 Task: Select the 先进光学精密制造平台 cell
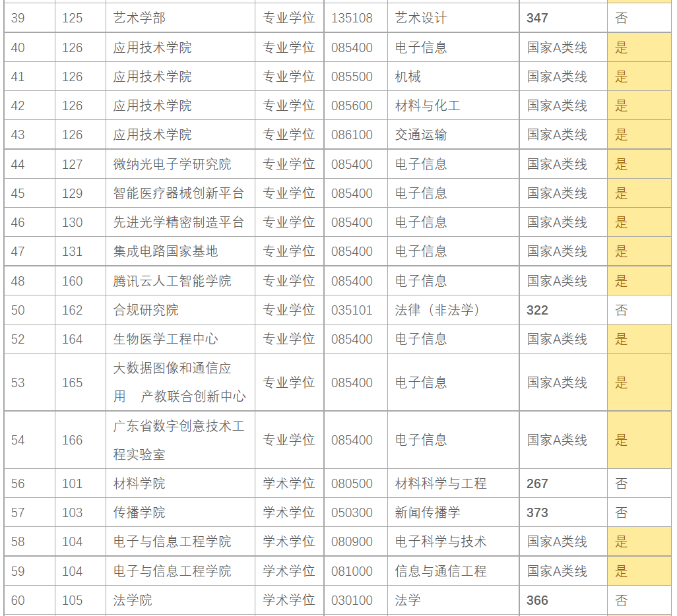pos(179,222)
